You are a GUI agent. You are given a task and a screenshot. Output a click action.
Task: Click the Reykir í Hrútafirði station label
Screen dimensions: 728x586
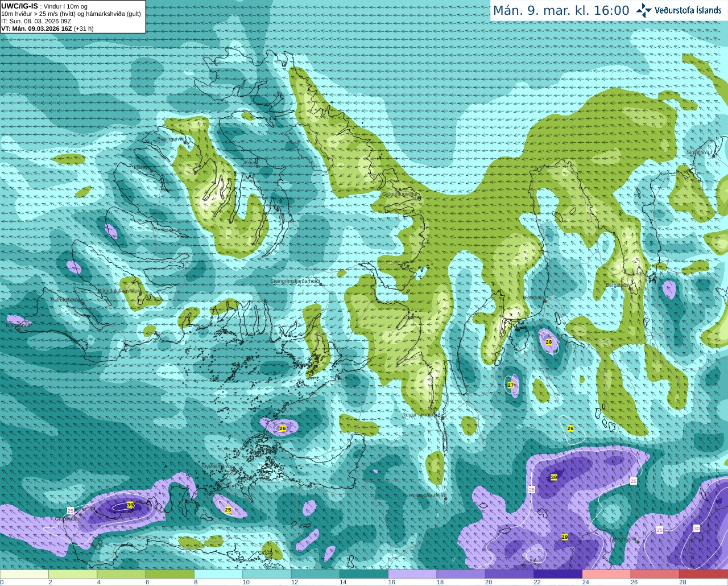point(422,415)
